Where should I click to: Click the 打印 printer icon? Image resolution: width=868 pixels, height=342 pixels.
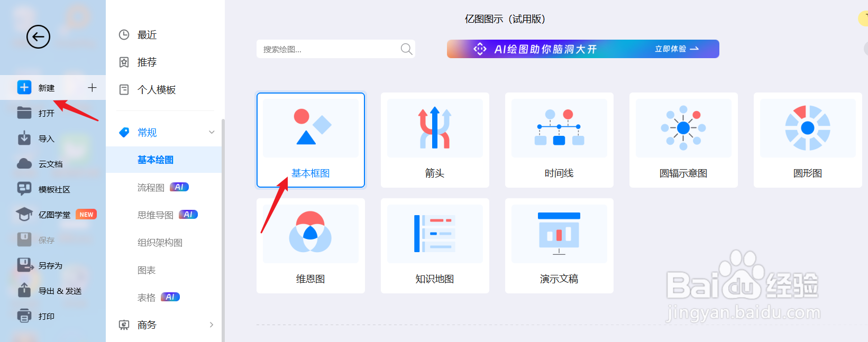(x=24, y=316)
